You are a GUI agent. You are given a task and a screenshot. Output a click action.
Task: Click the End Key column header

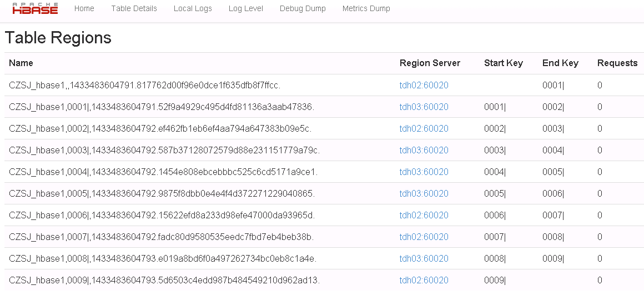click(x=560, y=63)
